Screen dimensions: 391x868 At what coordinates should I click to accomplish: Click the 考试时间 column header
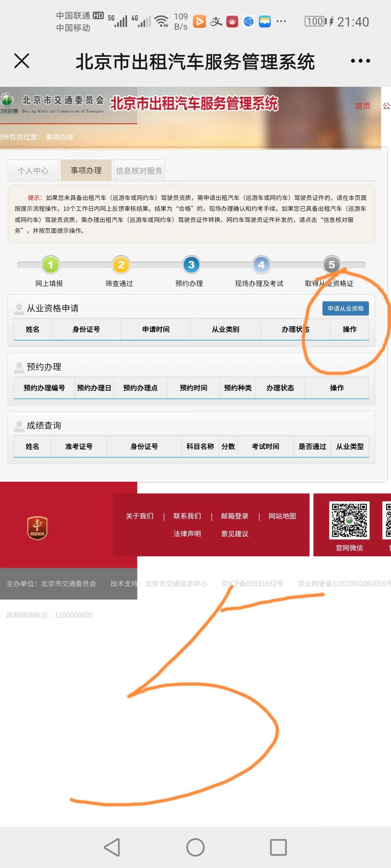265,447
